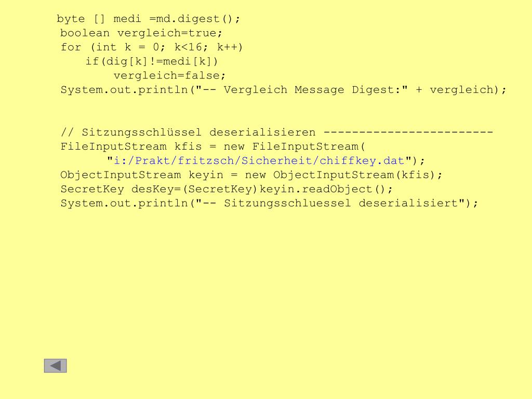Click the 'k++)' increment in loop
532x399 pixels.
[x=230, y=47]
